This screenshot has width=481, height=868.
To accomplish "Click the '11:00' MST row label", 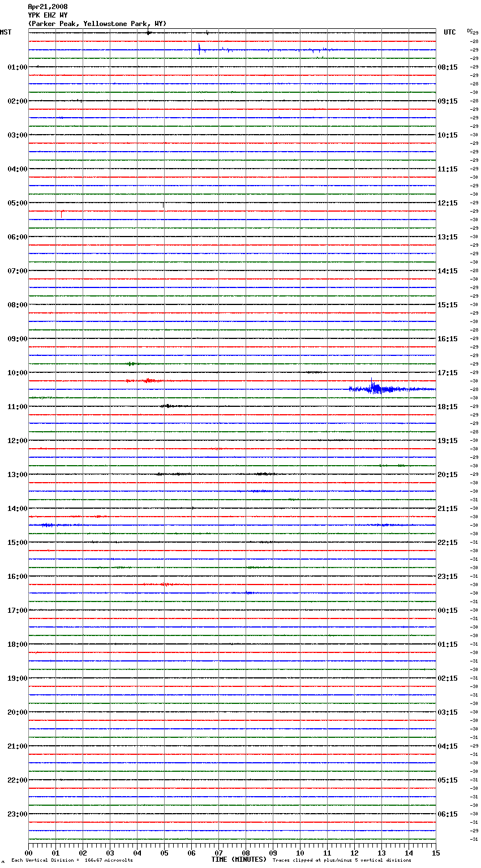I will (x=18, y=407).
